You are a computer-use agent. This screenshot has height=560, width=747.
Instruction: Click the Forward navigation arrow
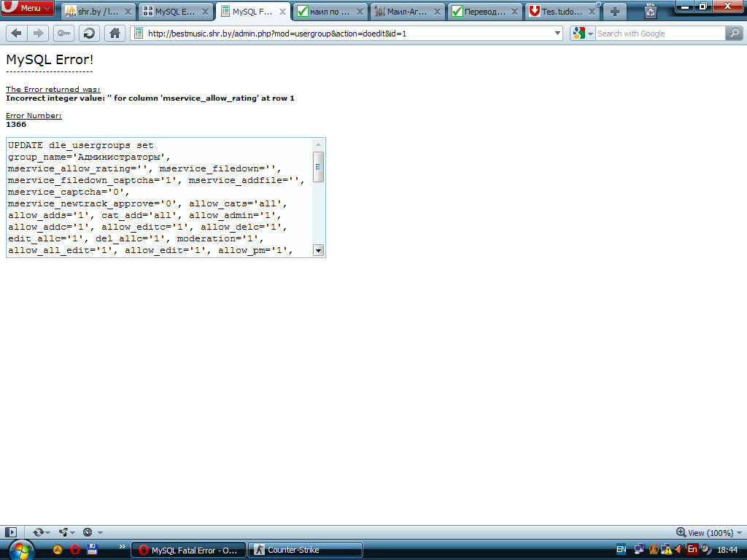(39, 33)
